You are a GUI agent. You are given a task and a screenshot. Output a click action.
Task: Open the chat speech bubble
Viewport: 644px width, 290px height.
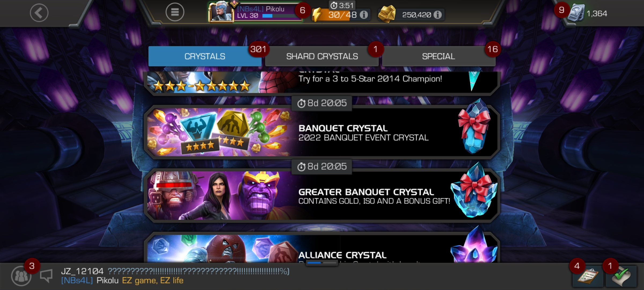tap(46, 276)
